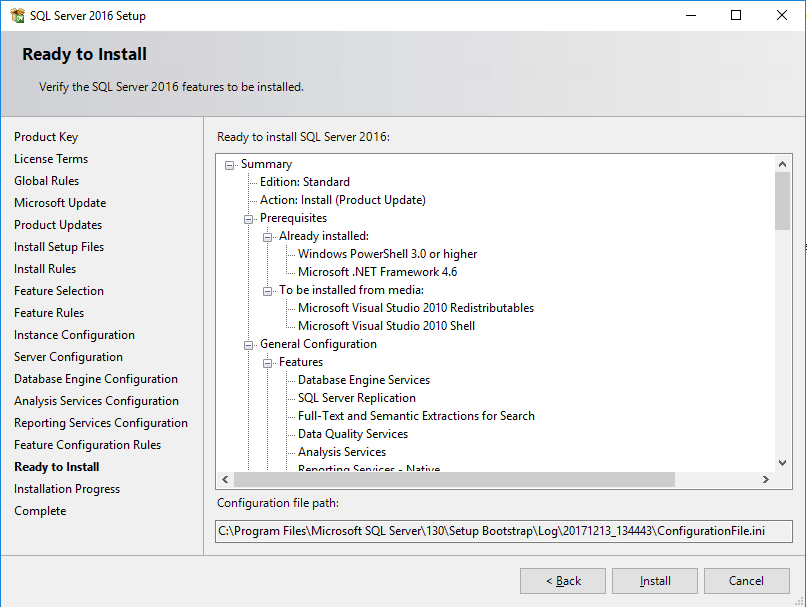Screen dimensions: 807x607
Task: Select the Summary tree item
Action: 267,164
